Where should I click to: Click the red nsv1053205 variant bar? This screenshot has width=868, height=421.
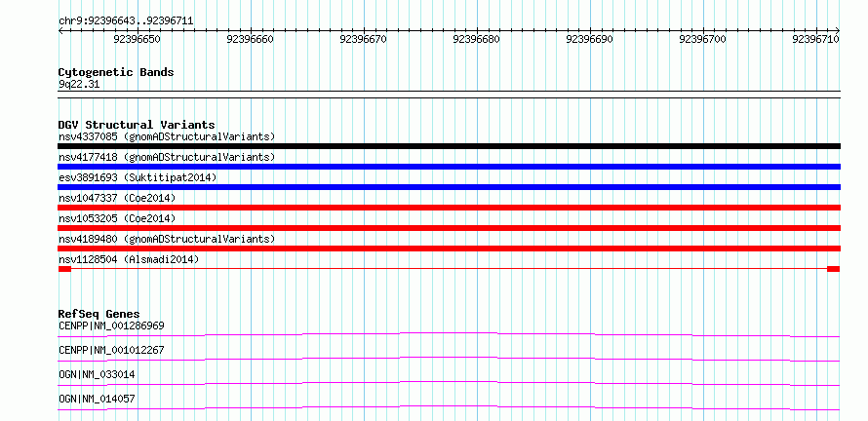tap(449, 228)
